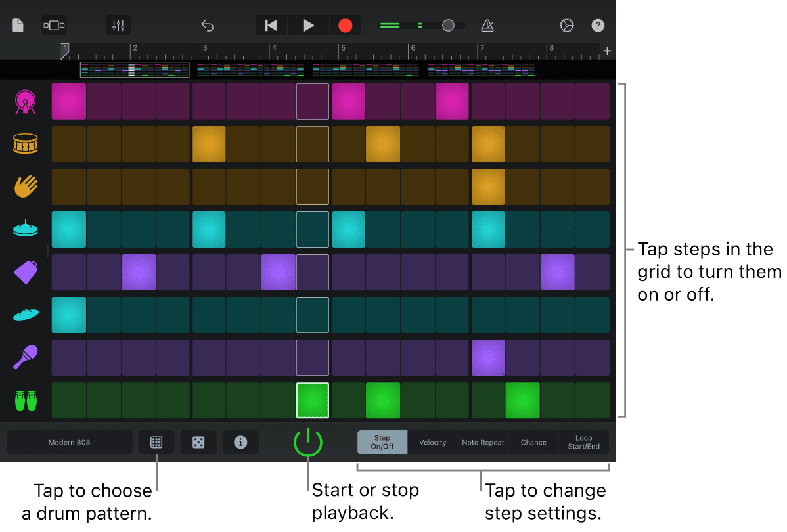This screenshot has height=532, width=787.
Task: Select the Chance step setting tab
Action: point(533,442)
